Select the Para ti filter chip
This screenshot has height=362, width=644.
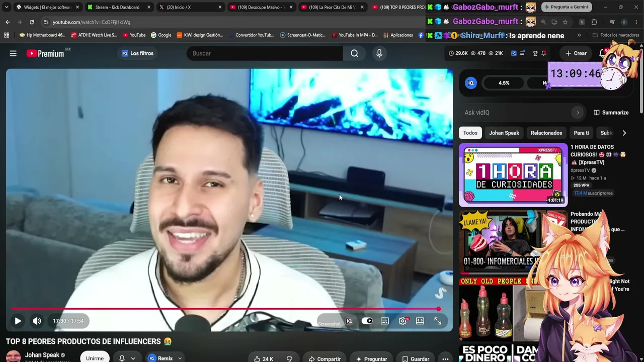(x=581, y=133)
